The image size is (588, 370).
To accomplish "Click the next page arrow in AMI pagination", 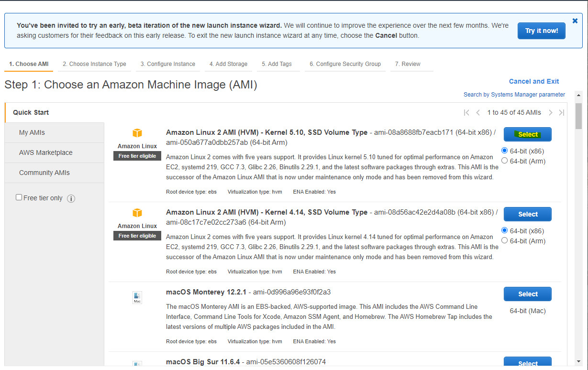I will pos(550,112).
